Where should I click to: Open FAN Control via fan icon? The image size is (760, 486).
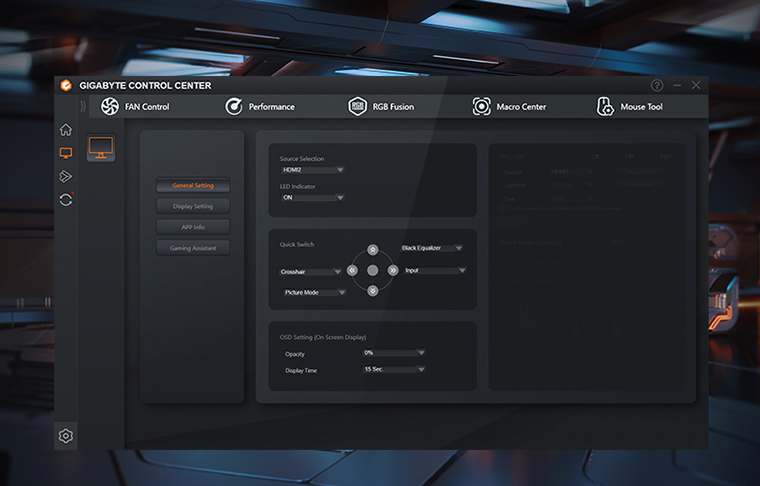click(x=110, y=106)
